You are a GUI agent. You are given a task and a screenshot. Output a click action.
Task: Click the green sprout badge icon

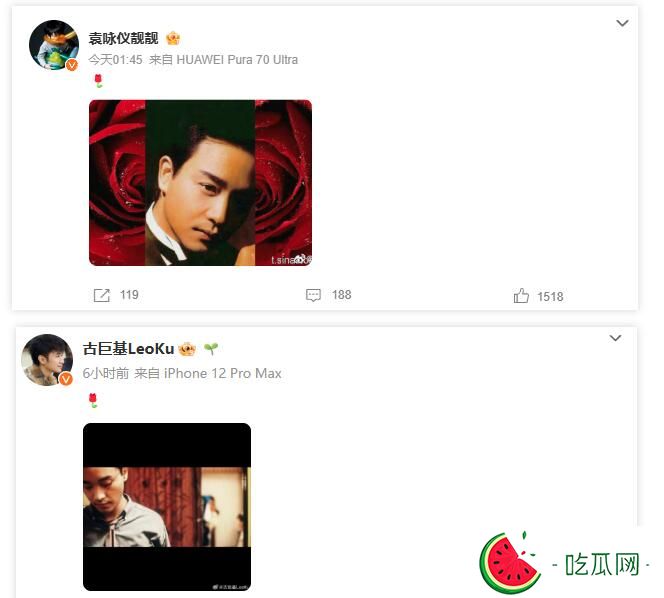coord(210,348)
